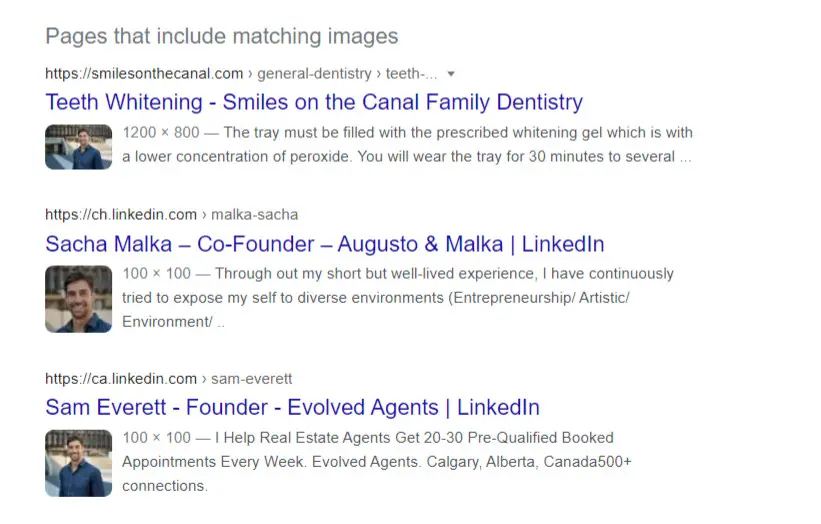Click the https://smilesonthecanal.com URL text

[x=144, y=74]
